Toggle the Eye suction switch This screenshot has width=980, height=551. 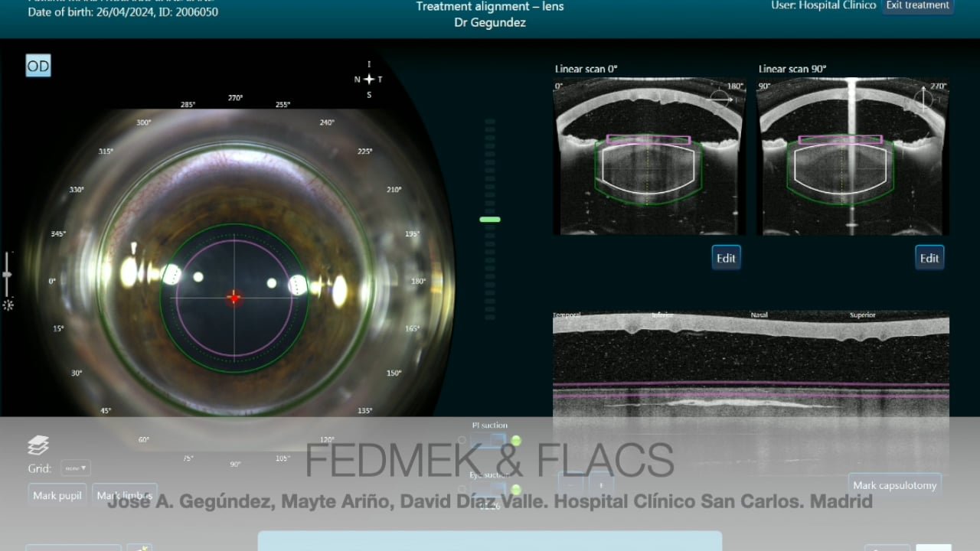point(488,489)
